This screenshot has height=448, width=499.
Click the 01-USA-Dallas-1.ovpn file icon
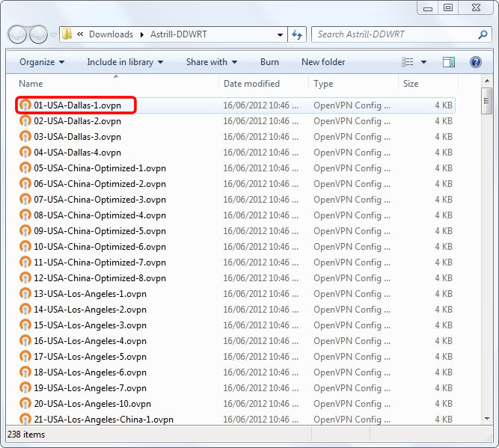pyautogui.click(x=25, y=105)
